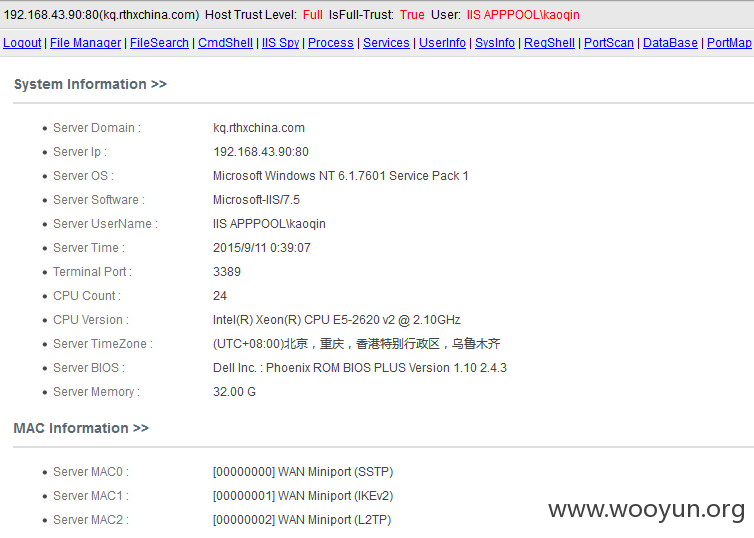
Task: Click the Server Time value 2015/9/11 0:39:07
Action: pos(262,248)
